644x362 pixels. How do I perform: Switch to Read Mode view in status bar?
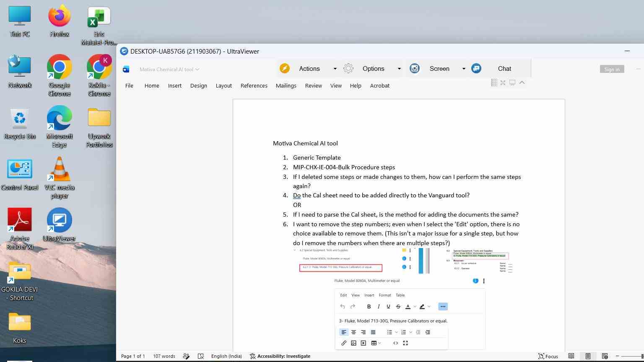click(x=571, y=356)
